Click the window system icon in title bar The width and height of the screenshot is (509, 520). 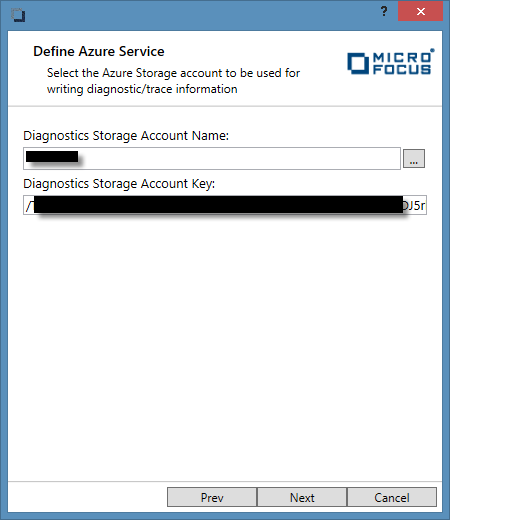[18, 15]
